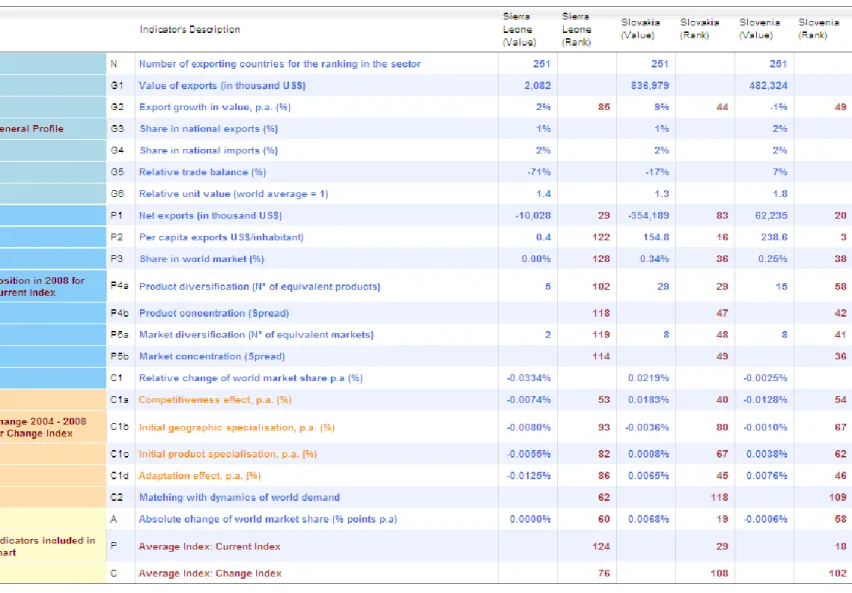Select 'Share in national exports (%)' link
852x593 pixels.
point(209,129)
